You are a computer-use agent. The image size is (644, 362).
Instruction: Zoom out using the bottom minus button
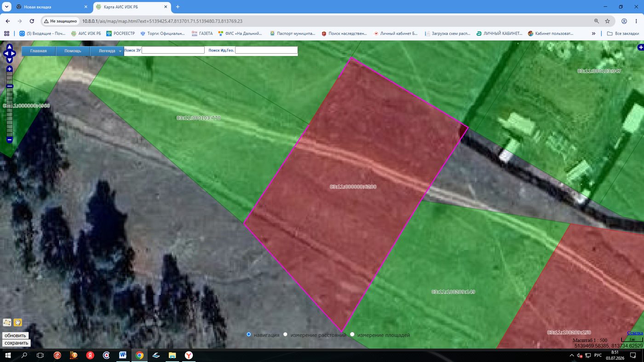pos(10,140)
